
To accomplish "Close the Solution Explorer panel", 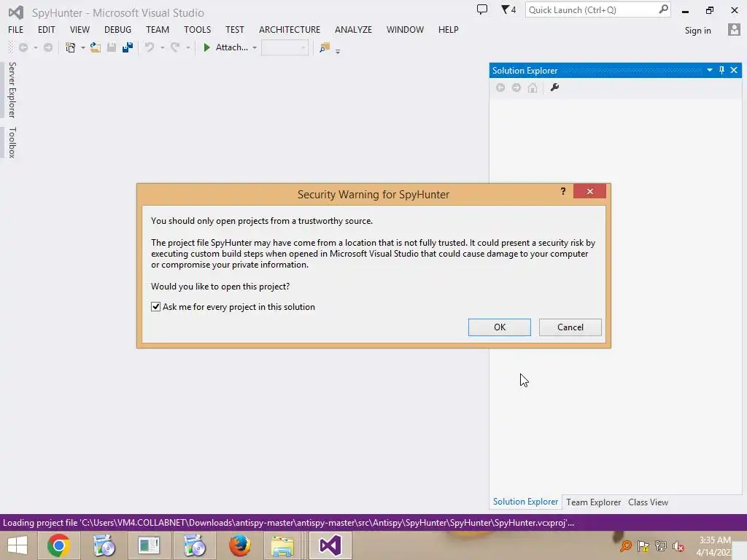I will (x=734, y=70).
